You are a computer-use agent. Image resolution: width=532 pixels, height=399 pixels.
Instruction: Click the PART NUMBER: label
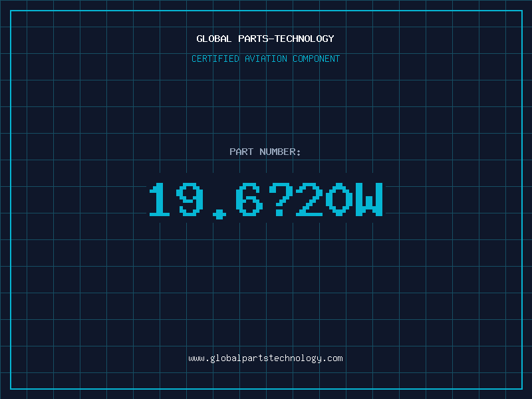tap(265, 152)
